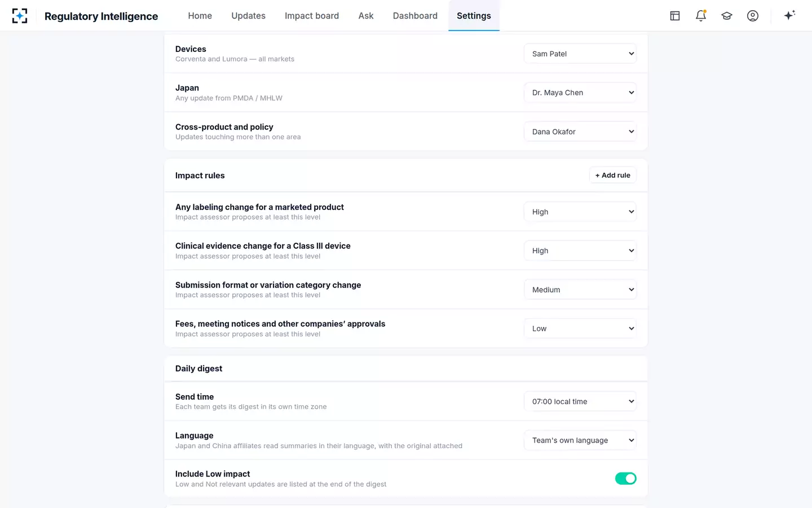Click 'Any update from PMDA / MHLW' text
The image size is (812, 508).
(x=229, y=98)
